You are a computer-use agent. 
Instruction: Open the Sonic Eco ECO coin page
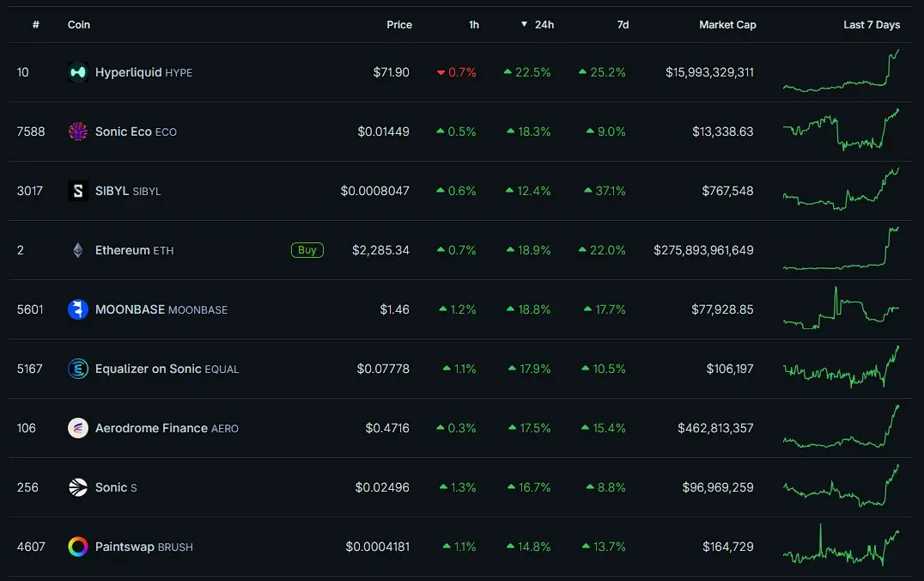[137, 131]
